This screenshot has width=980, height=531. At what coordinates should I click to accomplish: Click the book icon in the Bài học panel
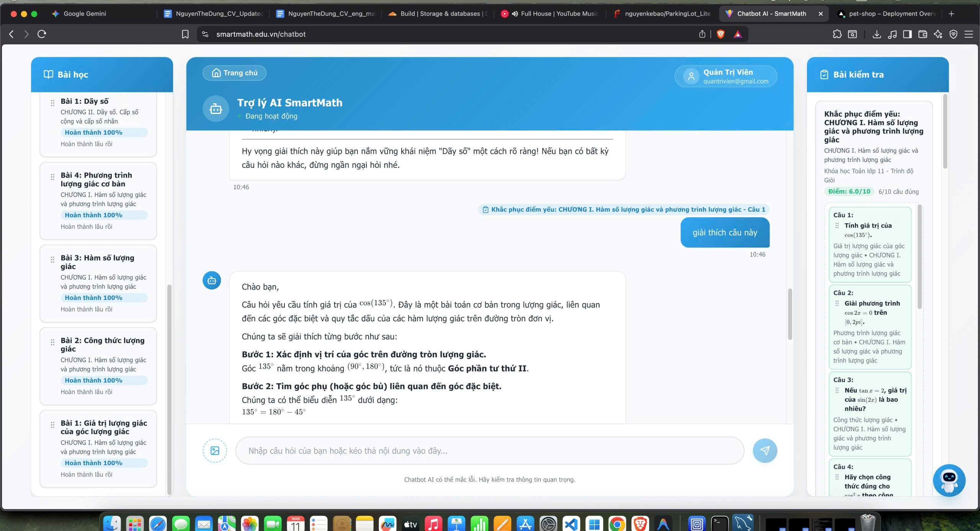[49, 74]
